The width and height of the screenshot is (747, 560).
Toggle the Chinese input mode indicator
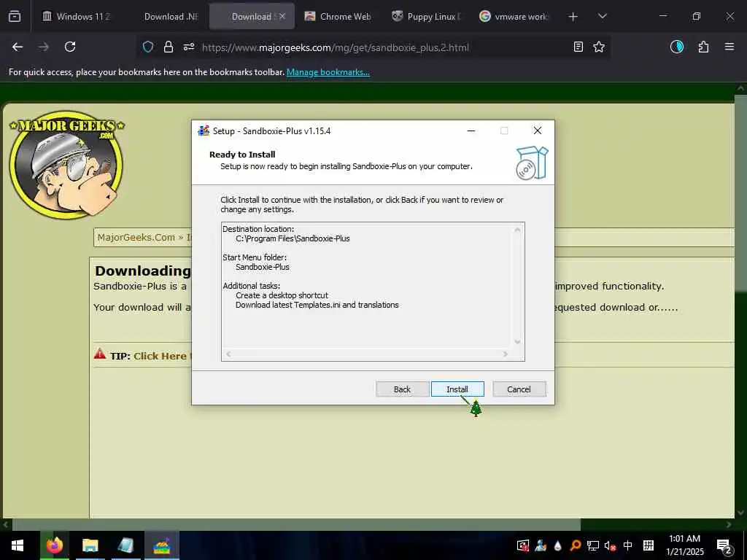627,545
